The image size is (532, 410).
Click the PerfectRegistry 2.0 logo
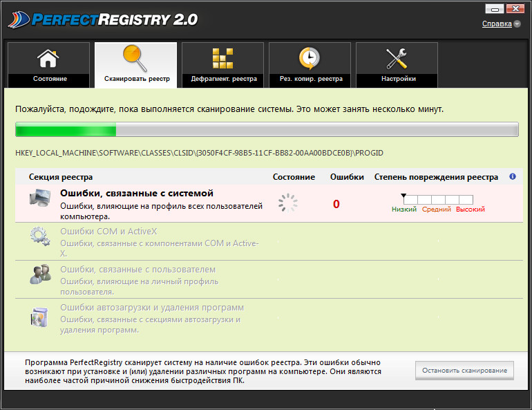click(104, 19)
